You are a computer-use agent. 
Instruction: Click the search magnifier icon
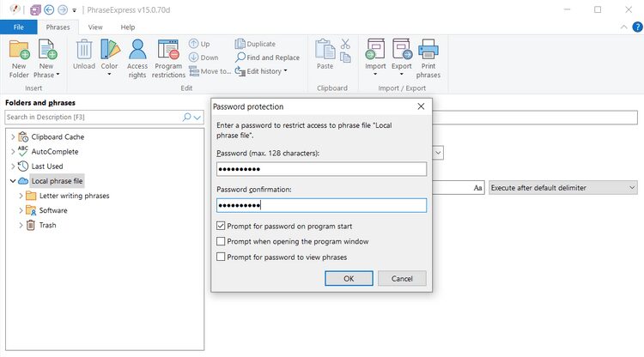(186, 117)
